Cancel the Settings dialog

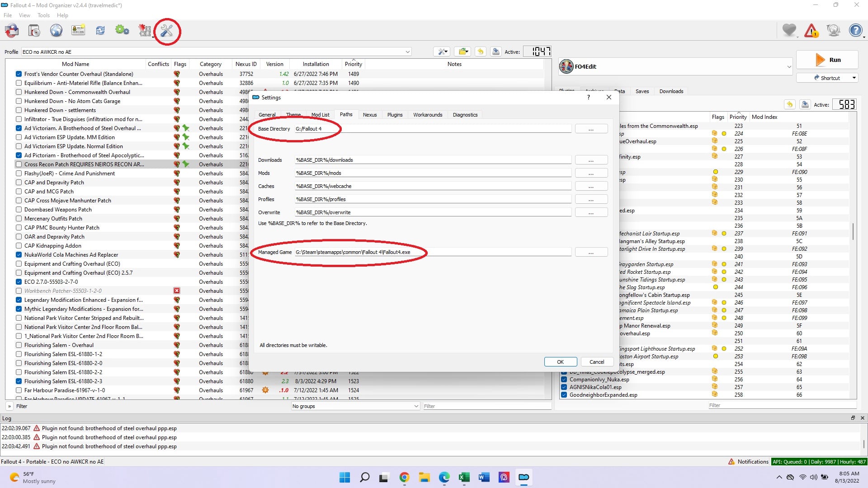tap(596, 362)
